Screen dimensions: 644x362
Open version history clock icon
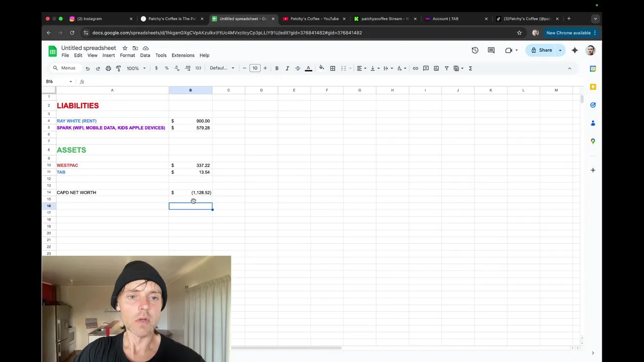pos(475,50)
